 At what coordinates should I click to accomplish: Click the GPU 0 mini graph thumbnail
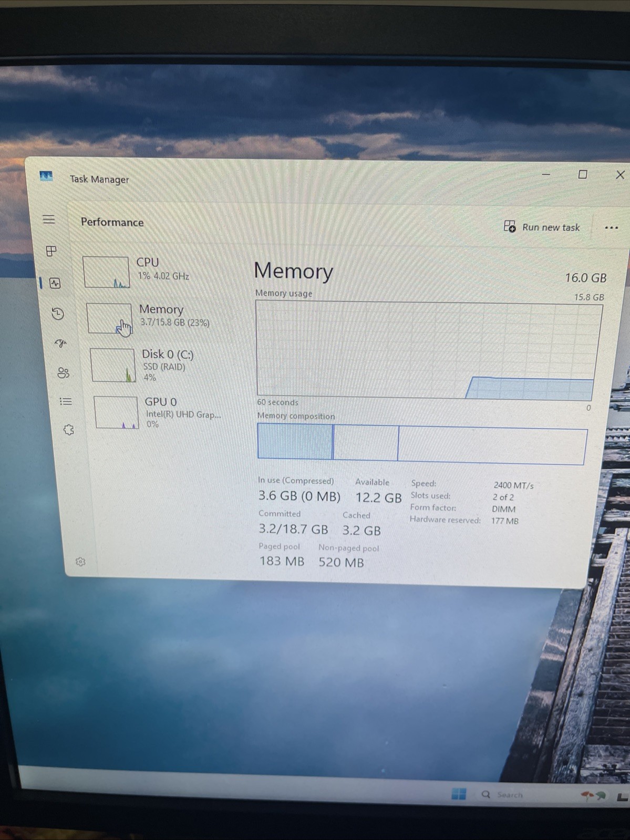116,412
